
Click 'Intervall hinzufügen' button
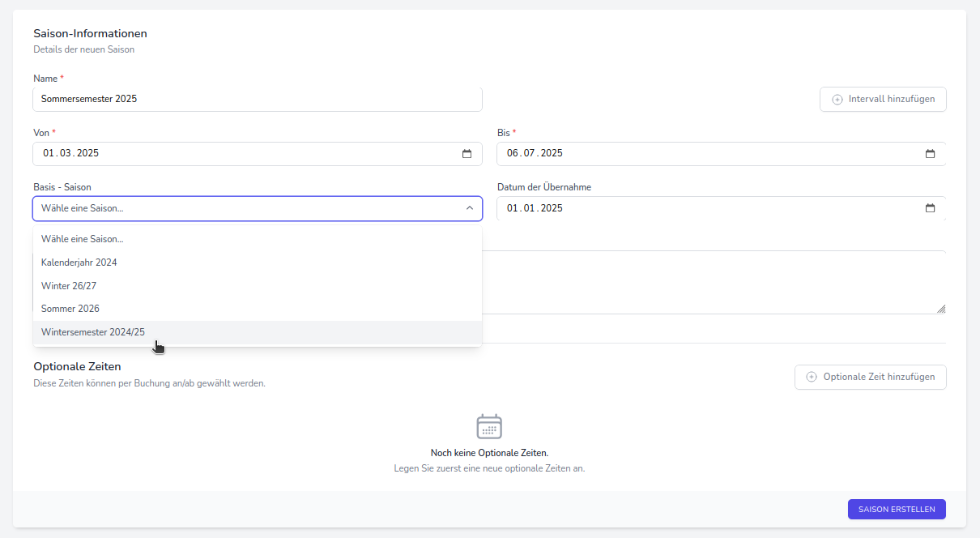(x=883, y=100)
